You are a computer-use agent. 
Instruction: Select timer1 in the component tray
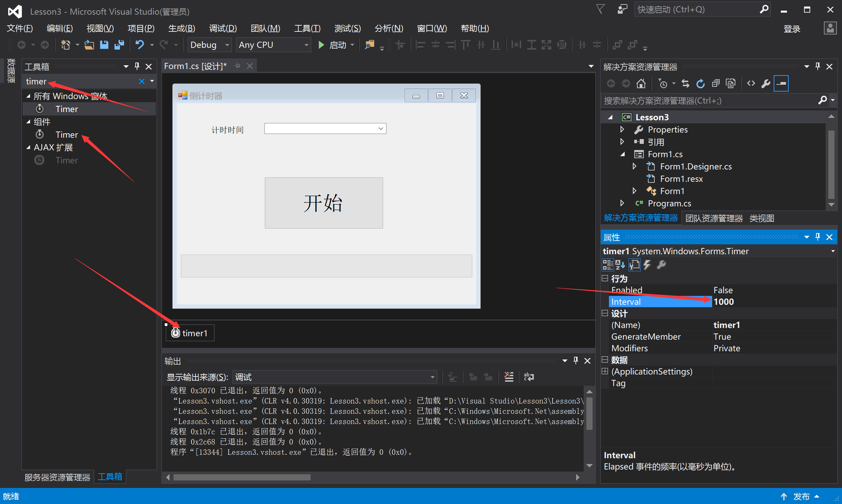[x=190, y=333]
